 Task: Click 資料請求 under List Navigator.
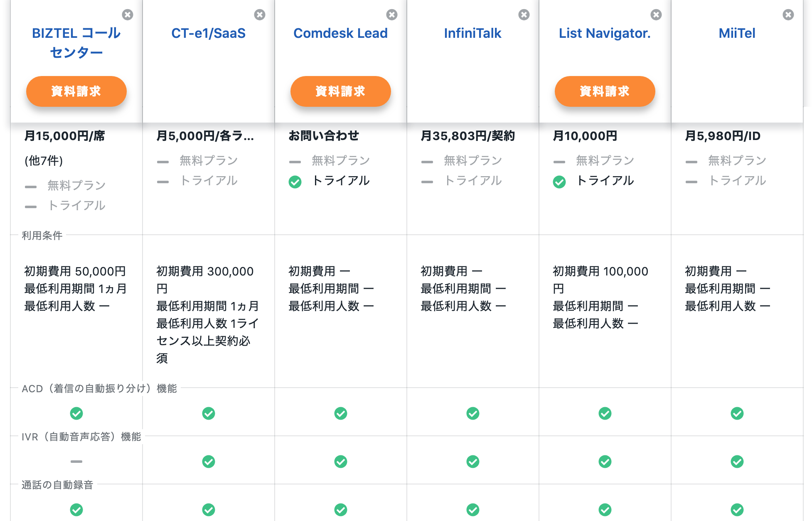[x=605, y=91]
